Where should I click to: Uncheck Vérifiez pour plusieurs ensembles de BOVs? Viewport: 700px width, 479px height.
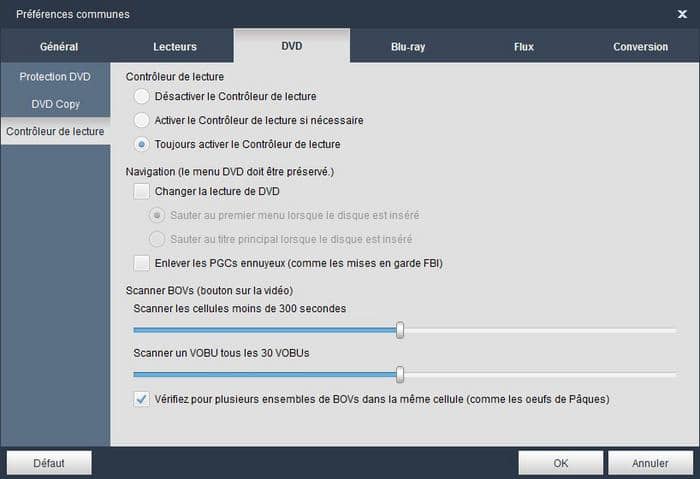[142, 399]
